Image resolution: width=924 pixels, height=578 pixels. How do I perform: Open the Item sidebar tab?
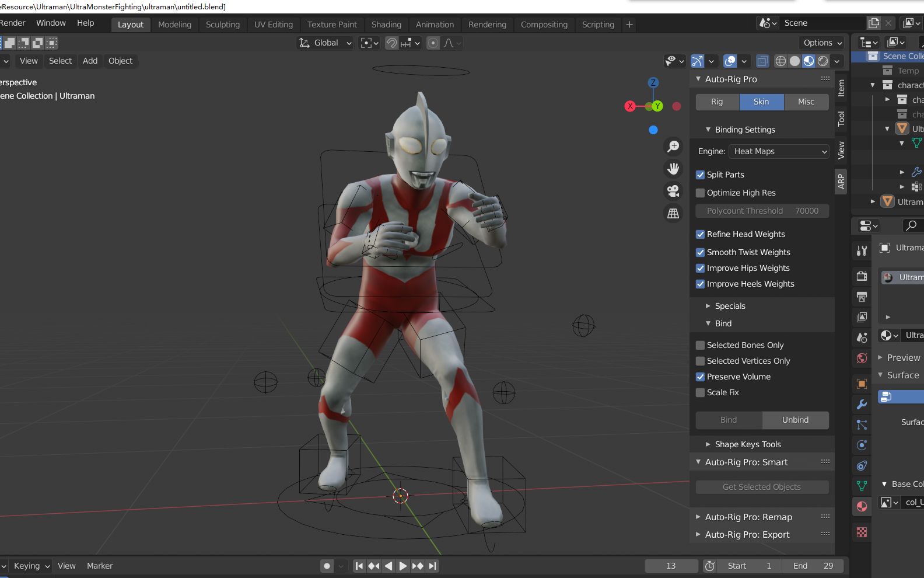(x=841, y=88)
